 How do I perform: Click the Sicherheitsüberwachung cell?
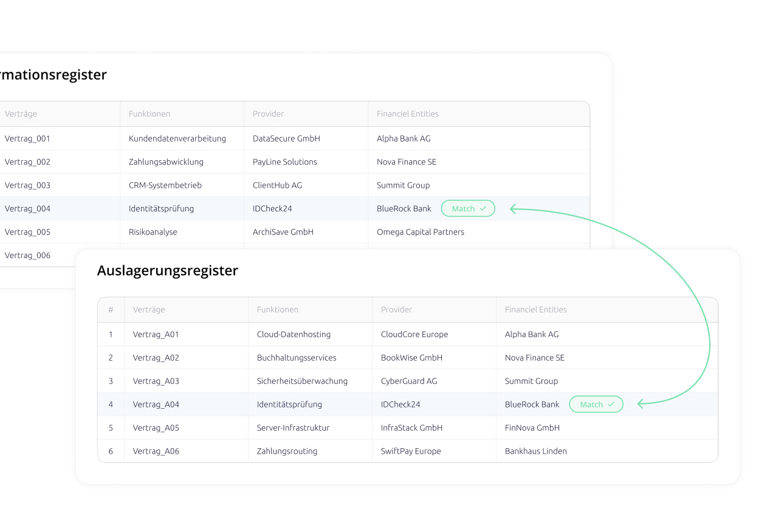pyautogui.click(x=302, y=381)
